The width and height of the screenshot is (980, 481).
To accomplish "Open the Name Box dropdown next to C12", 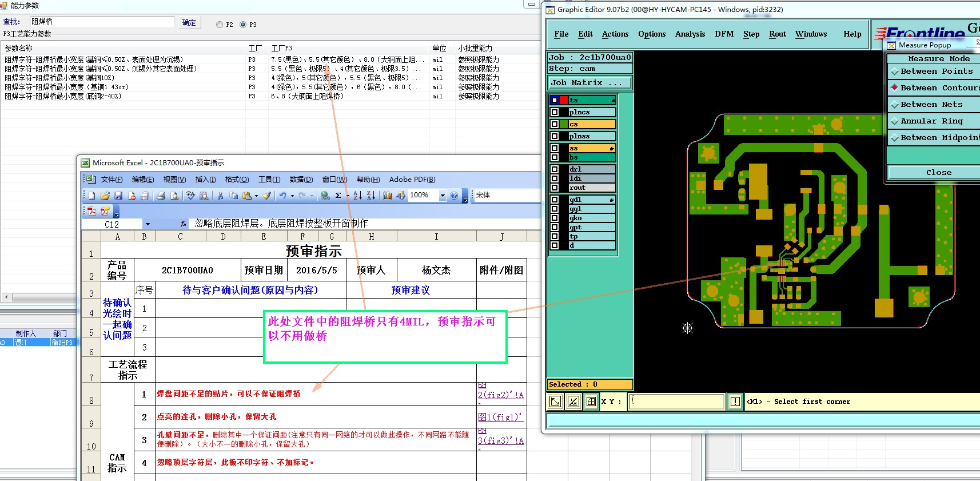I will (148, 224).
